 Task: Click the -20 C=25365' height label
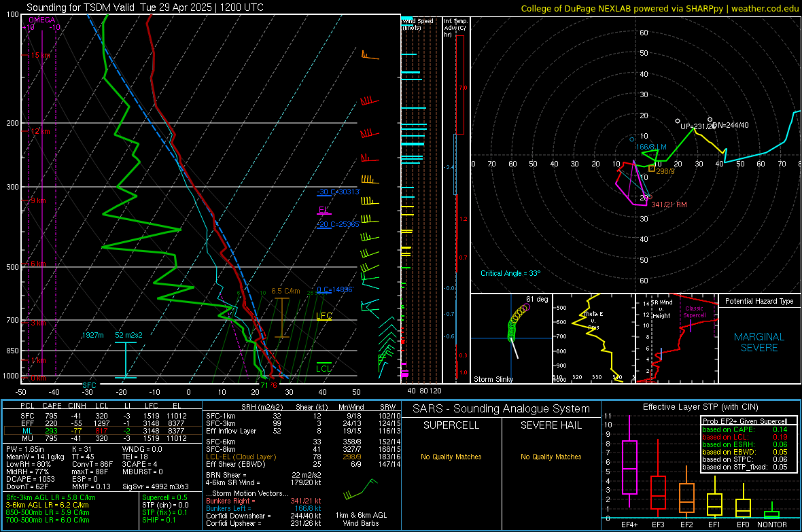pos(338,224)
